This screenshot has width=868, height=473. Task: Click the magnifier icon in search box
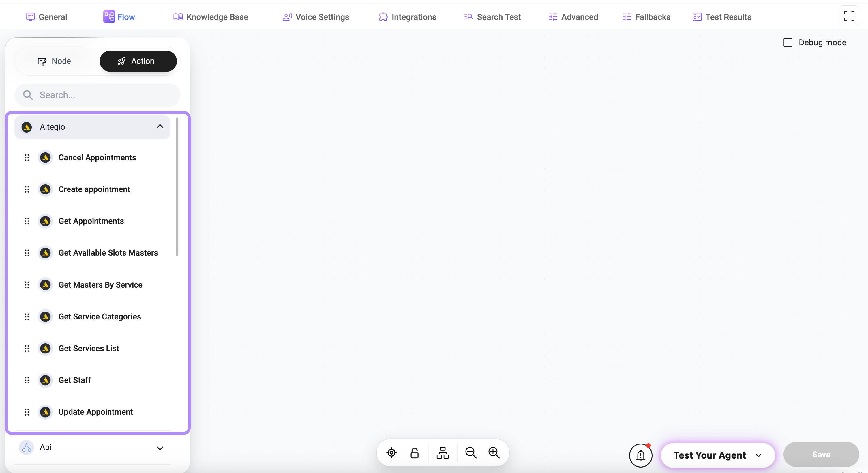click(x=28, y=95)
